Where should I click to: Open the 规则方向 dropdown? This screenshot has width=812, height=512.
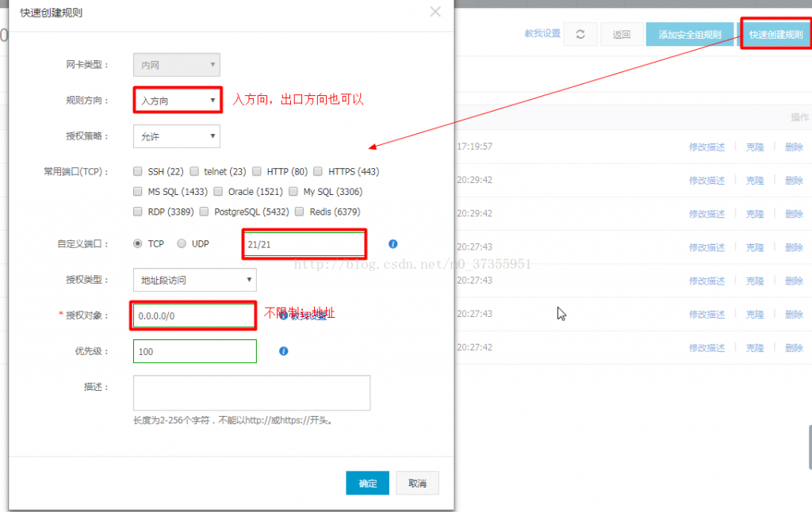(177, 101)
